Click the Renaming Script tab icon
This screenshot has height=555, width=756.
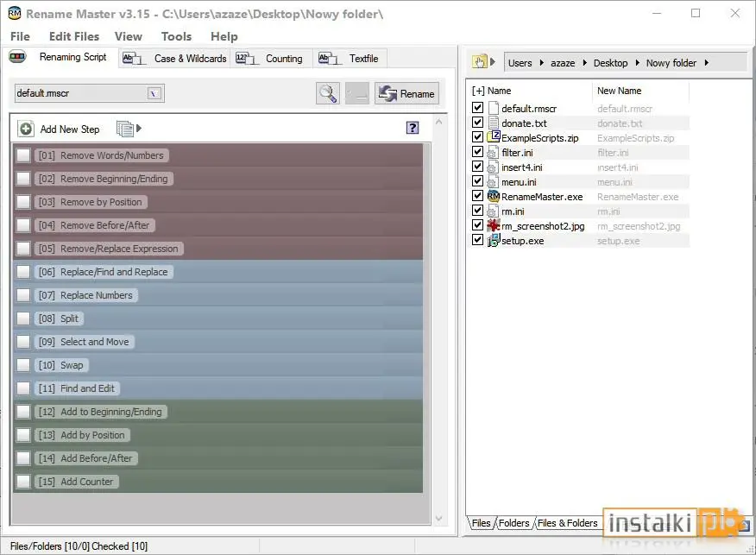pyautogui.click(x=17, y=57)
